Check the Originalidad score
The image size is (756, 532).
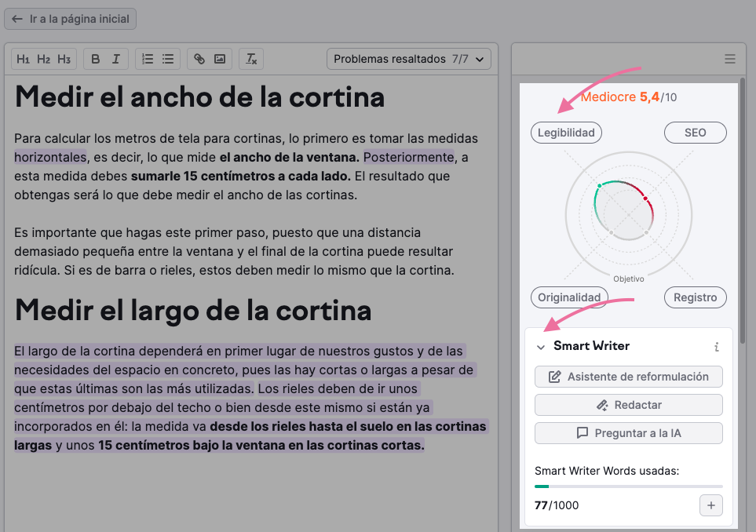(x=569, y=297)
